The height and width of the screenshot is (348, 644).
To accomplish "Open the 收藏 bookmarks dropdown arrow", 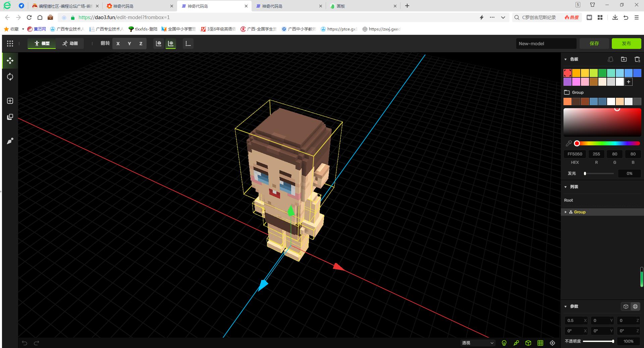I will 23,29.
